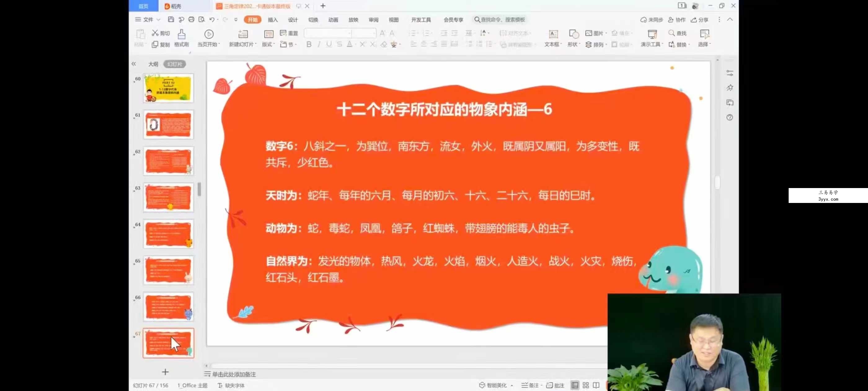Open the Replace (替换) dropdown

pyautogui.click(x=679, y=45)
